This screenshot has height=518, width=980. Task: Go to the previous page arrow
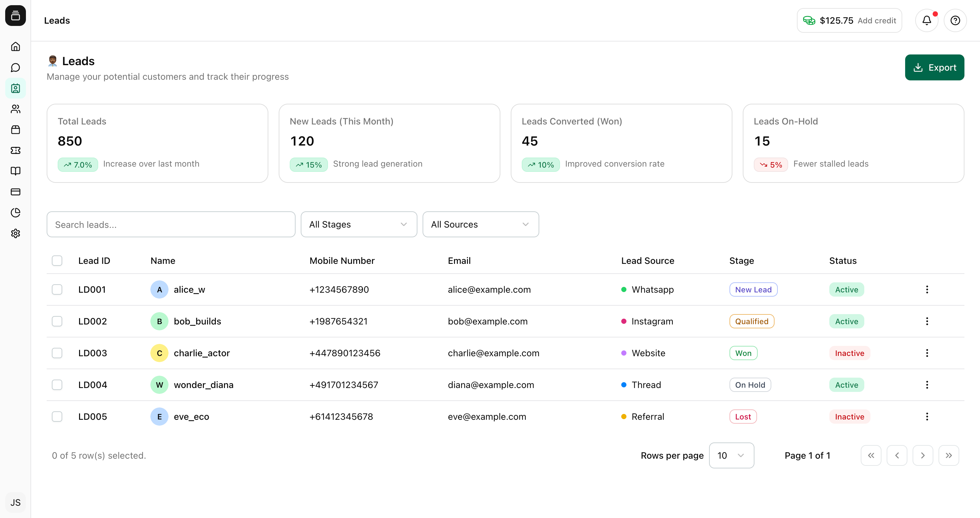tap(897, 455)
